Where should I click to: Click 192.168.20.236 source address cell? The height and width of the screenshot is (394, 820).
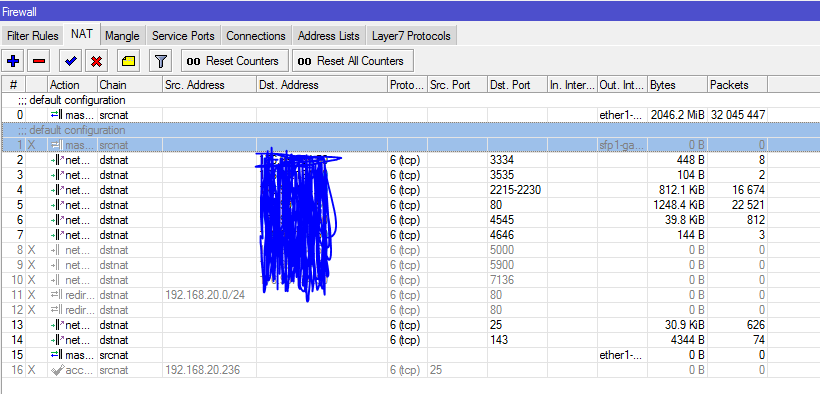(x=209, y=370)
